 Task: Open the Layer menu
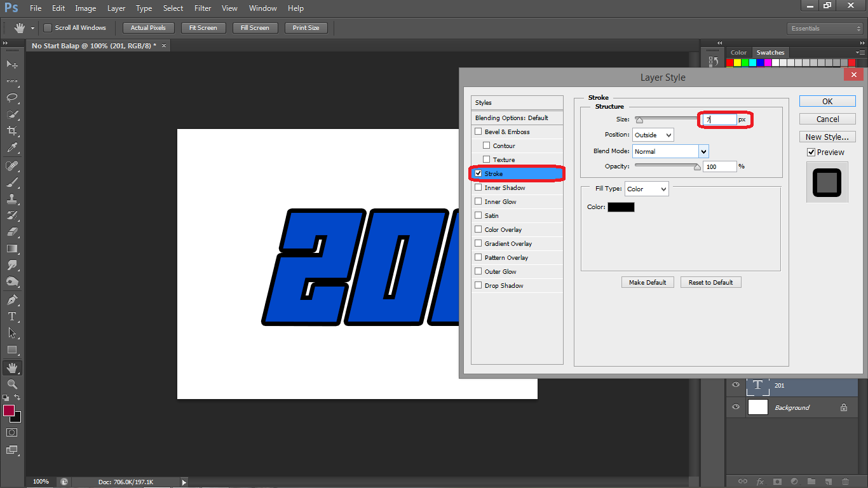[x=116, y=8]
